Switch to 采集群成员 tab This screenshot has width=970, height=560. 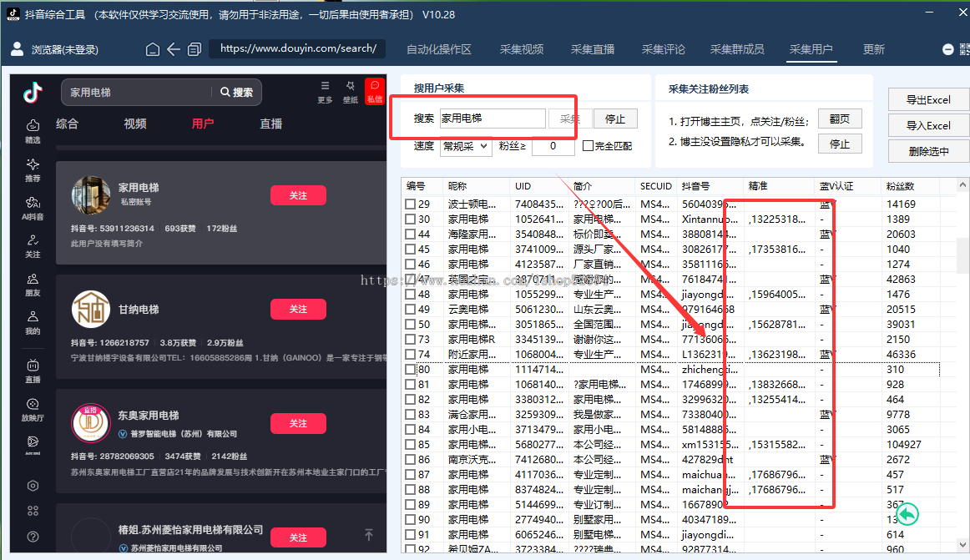(x=737, y=49)
